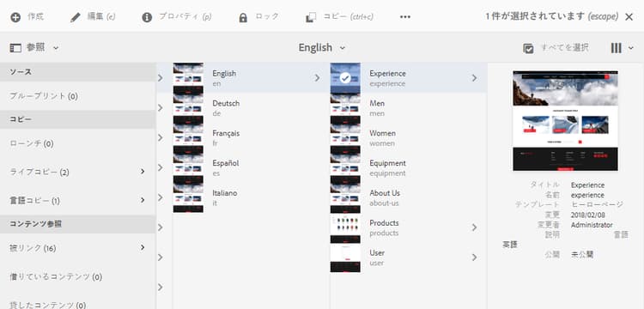The height and width of the screenshot is (309, 644).
Task: Select the English language thumbnail
Action: [188, 78]
